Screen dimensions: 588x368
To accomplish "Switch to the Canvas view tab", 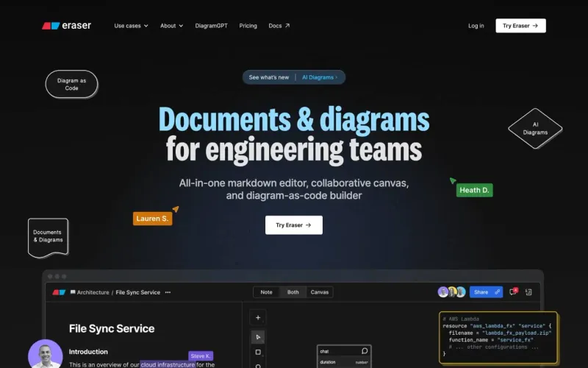I will 320,292.
